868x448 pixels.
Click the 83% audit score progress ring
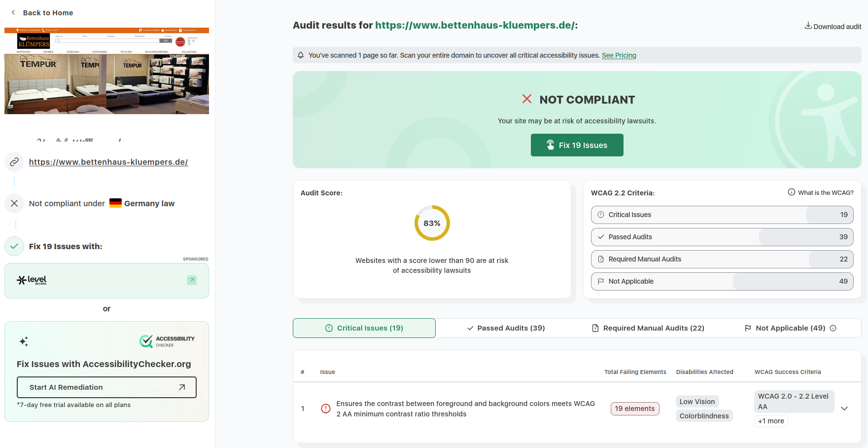[x=432, y=223]
